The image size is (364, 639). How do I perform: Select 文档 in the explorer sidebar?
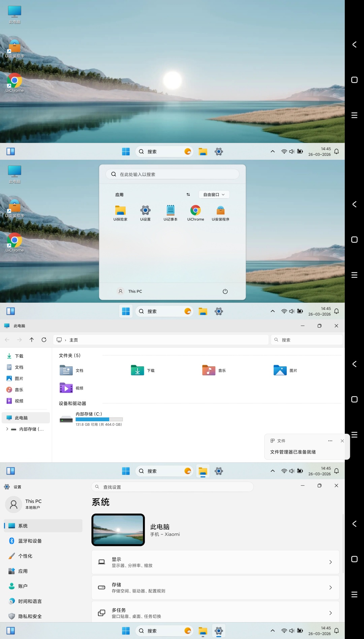pos(26,367)
